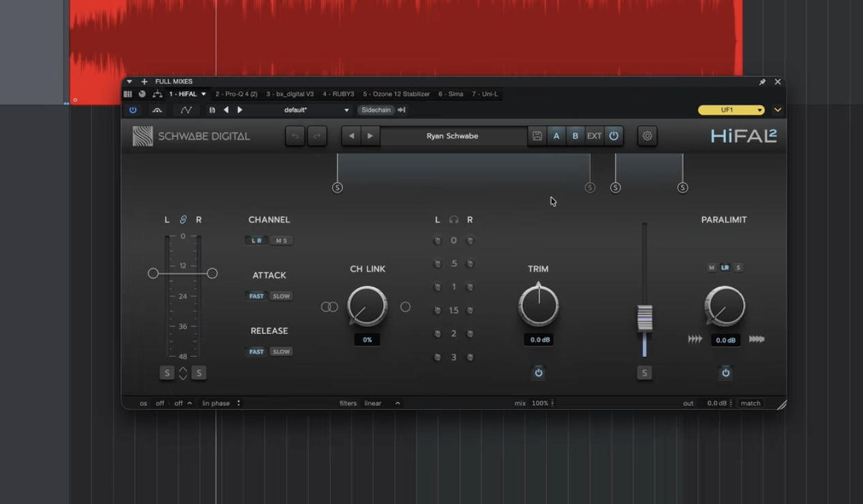863x504 pixels.
Task: Toggle the plugin power button in the host toolbar
Action: 133,110
